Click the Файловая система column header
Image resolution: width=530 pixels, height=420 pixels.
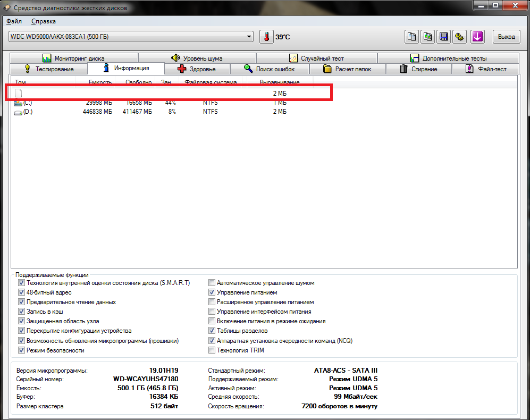(211, 81)
